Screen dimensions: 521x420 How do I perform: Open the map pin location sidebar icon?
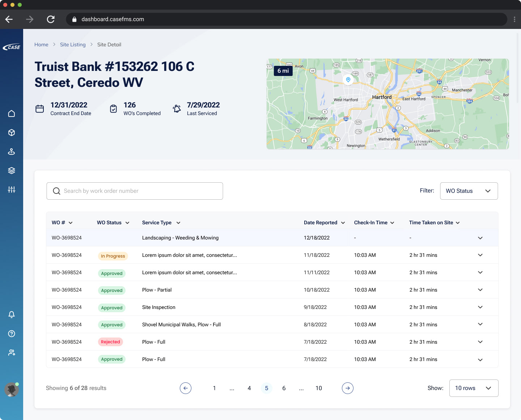(x=12, y=152)
